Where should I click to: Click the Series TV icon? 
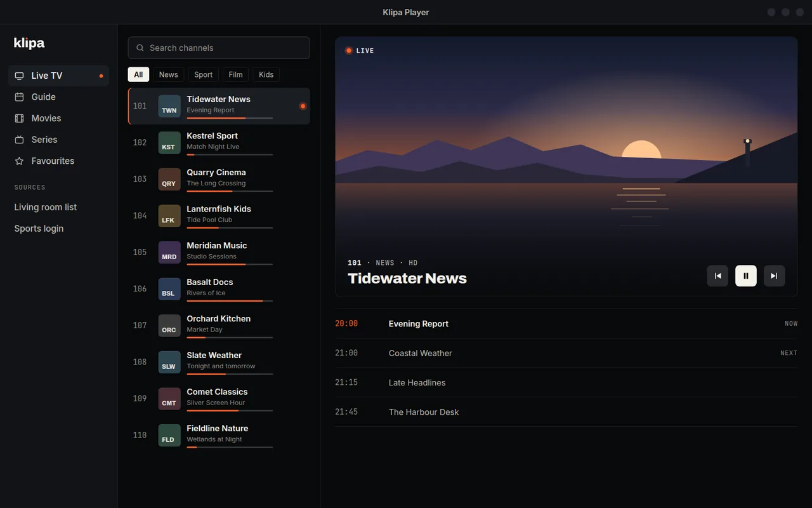click(19, 140)
